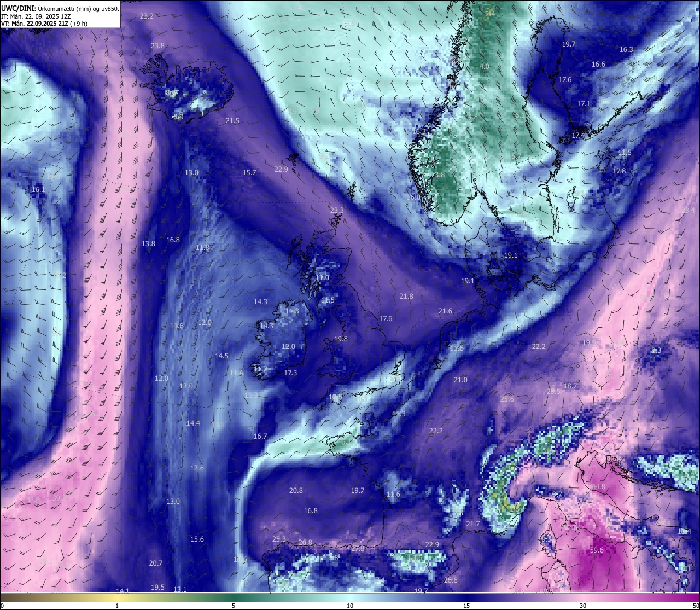Click the 21.0 value label
Image resolution: width=700 pixels, height=610 pixels.
pos(460,380)
